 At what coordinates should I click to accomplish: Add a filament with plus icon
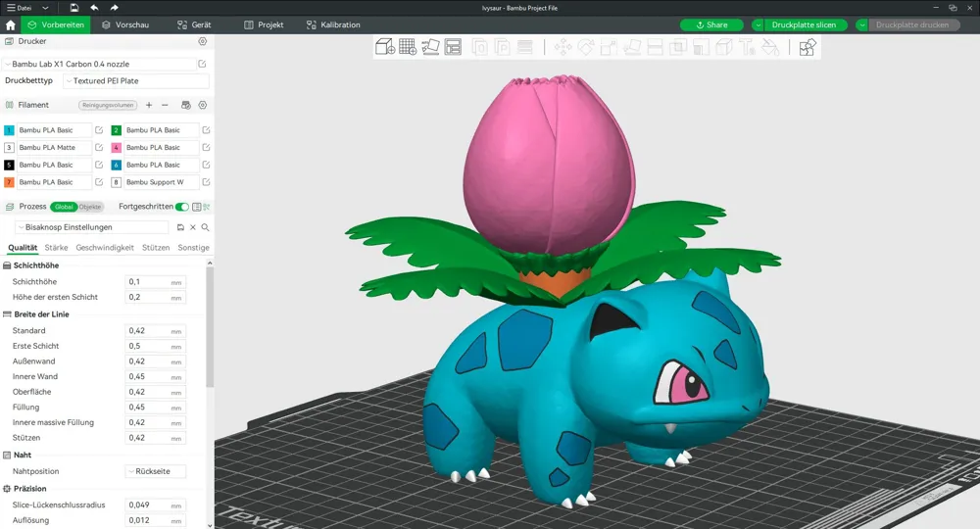(149, 105)
